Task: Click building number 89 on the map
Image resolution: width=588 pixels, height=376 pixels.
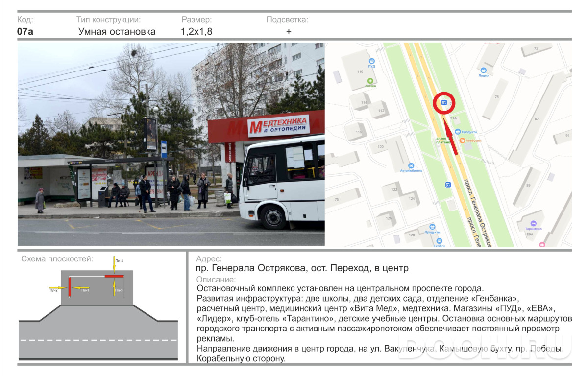Action: [528, 185]
